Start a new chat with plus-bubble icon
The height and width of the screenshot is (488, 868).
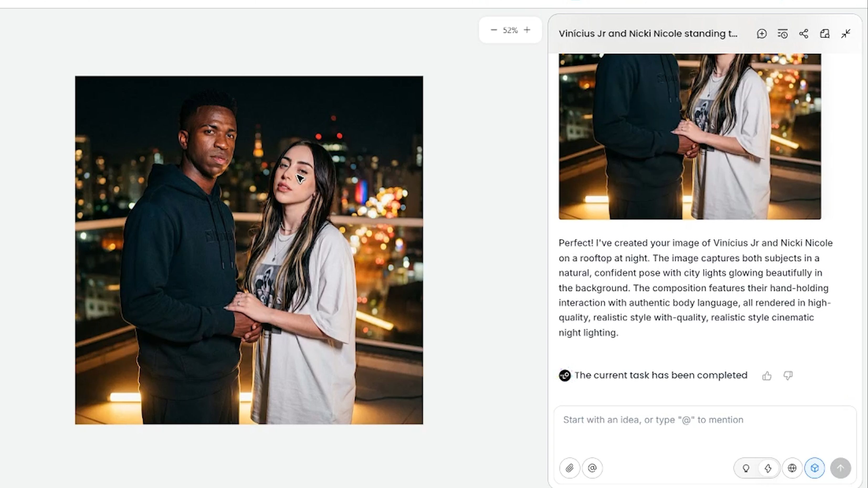pos(761,34)
